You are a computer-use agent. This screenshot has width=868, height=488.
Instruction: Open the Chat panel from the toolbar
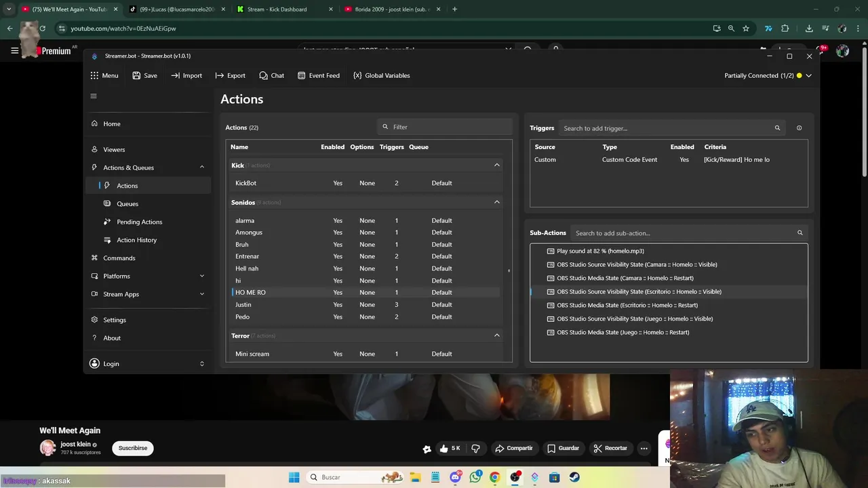272,75
